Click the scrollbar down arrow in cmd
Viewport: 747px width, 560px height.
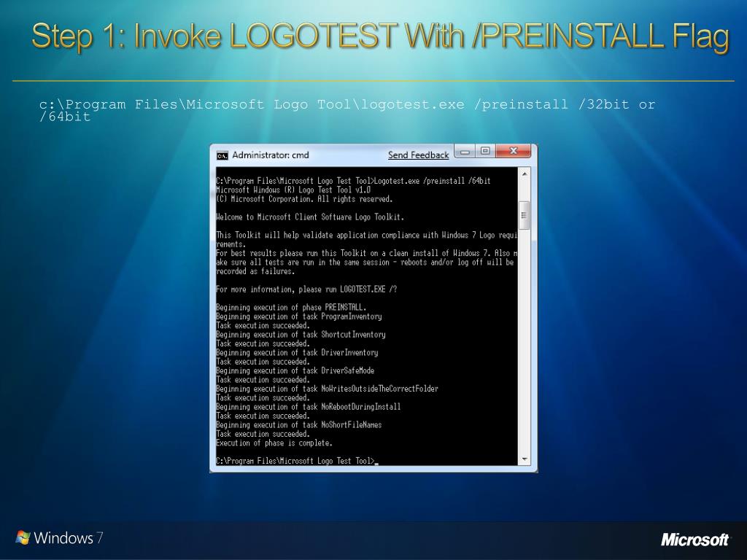tap(524, 459)
